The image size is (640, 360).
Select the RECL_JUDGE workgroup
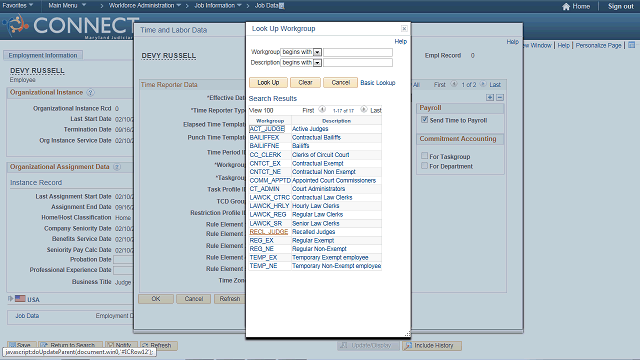[269, 232]
